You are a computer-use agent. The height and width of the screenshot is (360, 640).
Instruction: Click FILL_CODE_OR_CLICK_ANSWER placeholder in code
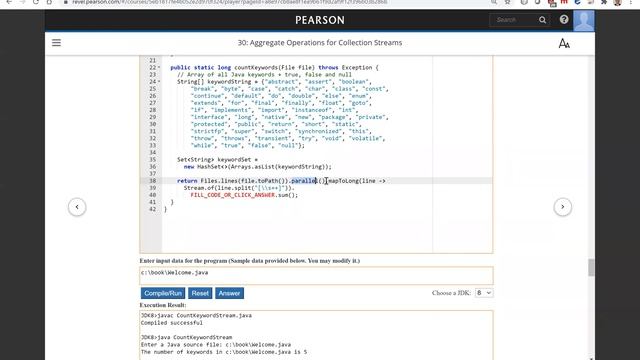click(233, 195)
